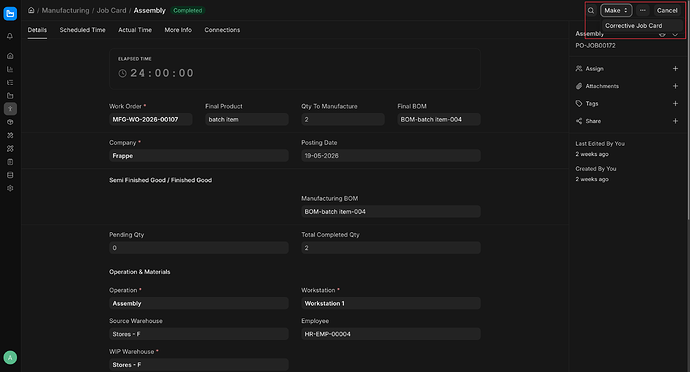
Task: Click the home icon in left sidebar
Action: coord(10,56)
